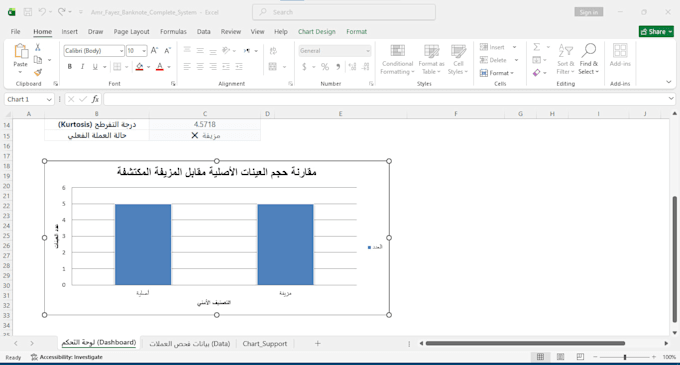
Task: Click Decrease Decimal icon
Action: [x=366, y=67]
